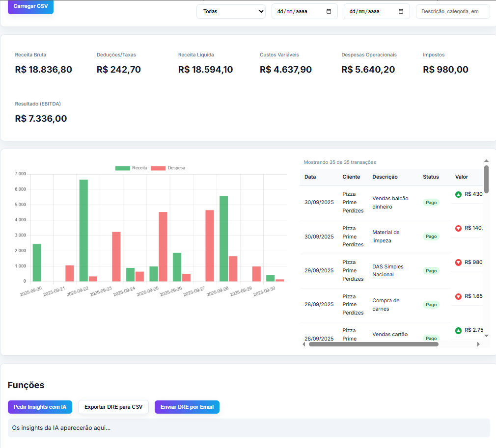Click green up-arrow icon on Vendas balcão row
This screenshot has width=496, height=448.
click(458, 194)
